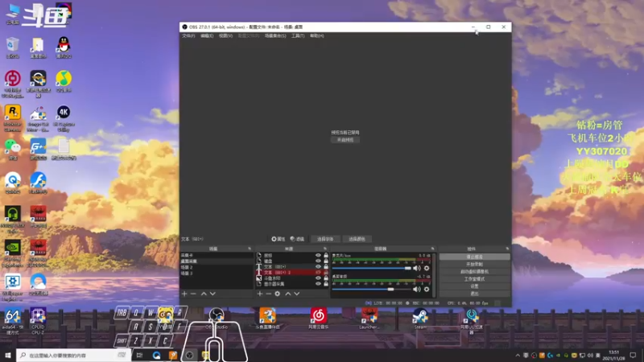Pop out the scenes dock via its header icon
The width and height of the screenshot is (644, 362).
(250, 249)
